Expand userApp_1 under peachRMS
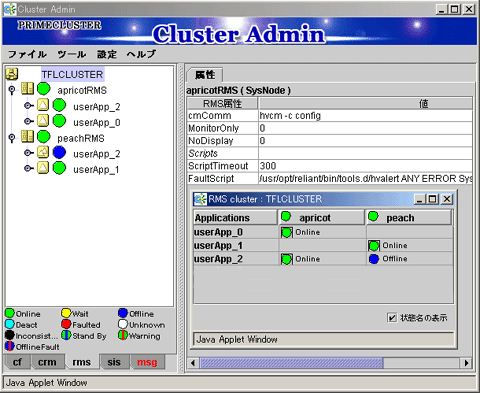The image size is (480, 393). coord(28,168)
